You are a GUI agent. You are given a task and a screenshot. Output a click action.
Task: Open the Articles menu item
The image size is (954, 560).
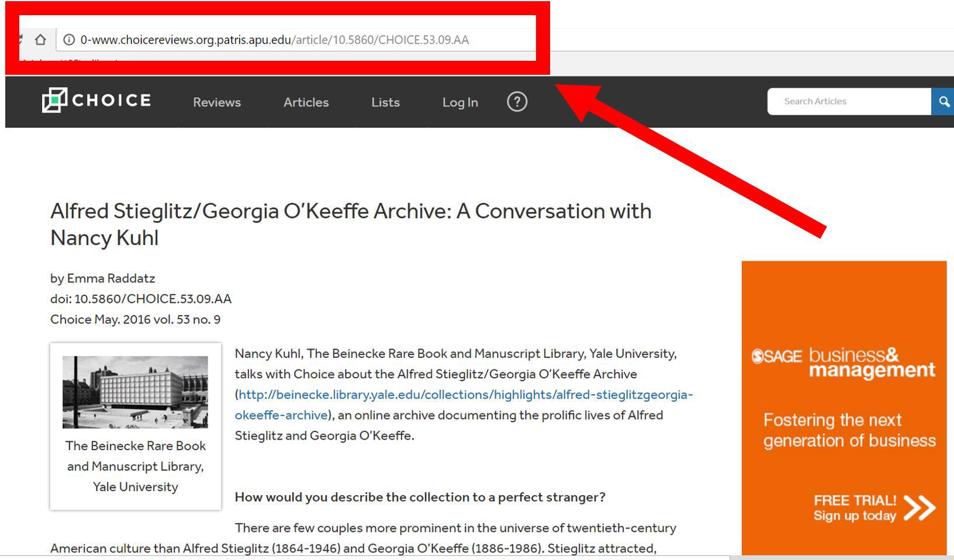pos(306,102)
